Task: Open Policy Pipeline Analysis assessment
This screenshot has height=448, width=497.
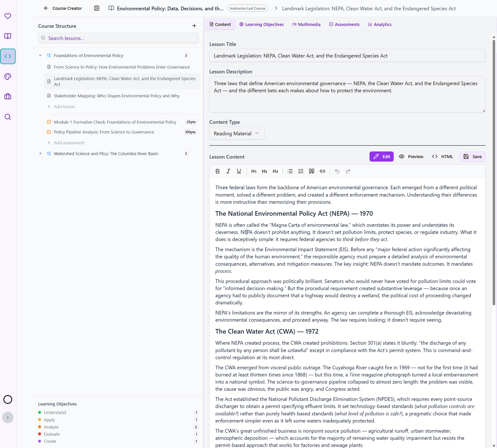Action: [104, 132]
